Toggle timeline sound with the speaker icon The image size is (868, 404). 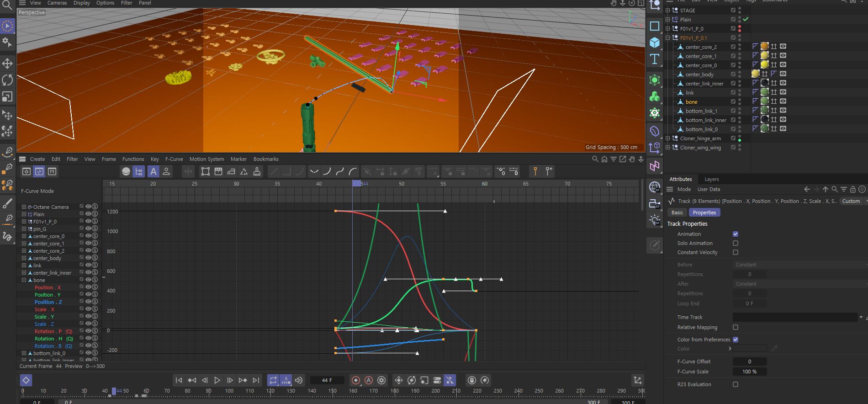[x=299, y=380]
